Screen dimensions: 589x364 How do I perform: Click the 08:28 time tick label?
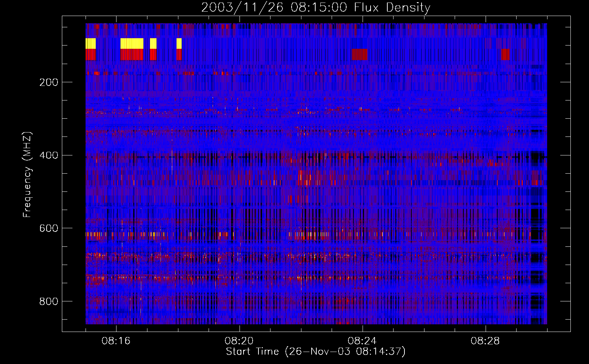tap(485, 341)
